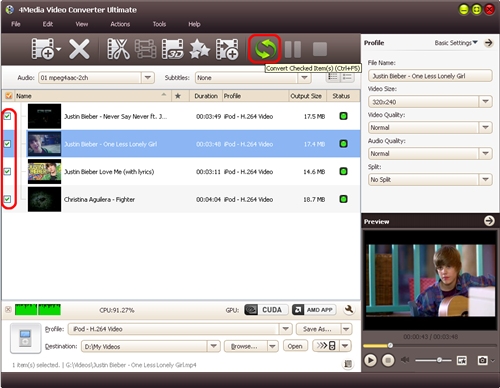This screenshot has height=388, width=500.
Task: Click the Profile panel arrow icon
Action: coord(489,43)
